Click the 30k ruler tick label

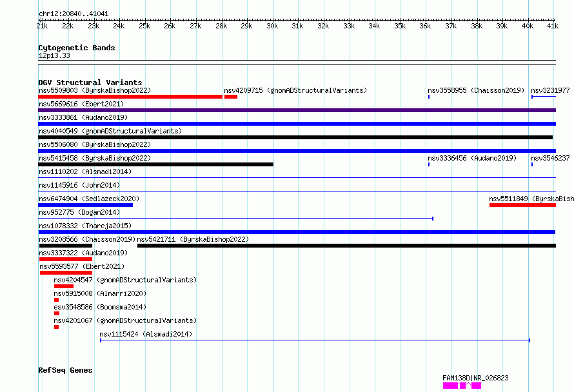(x=272, y=26)
